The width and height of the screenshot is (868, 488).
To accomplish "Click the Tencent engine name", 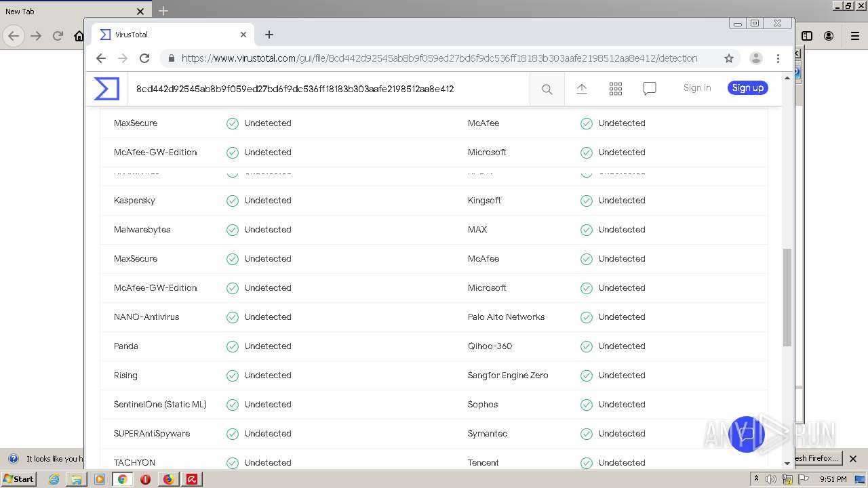I will 484,463.
